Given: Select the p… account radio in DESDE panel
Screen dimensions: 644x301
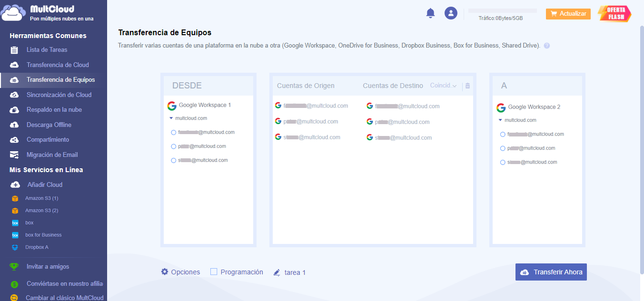Looking at the screenshot, I should coord(174,146).
